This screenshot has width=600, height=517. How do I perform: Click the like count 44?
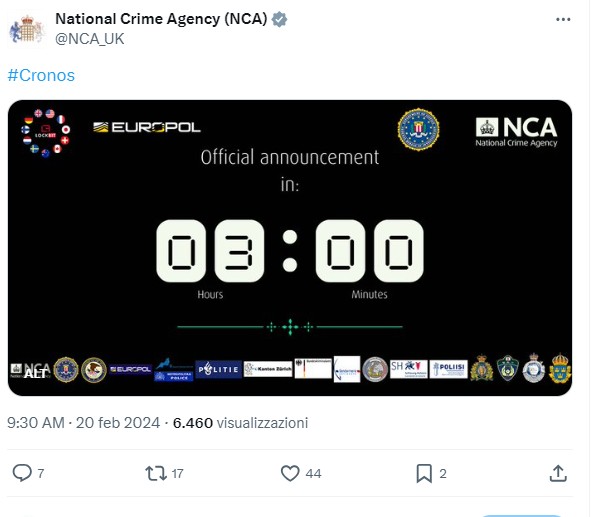coord(313,473)
